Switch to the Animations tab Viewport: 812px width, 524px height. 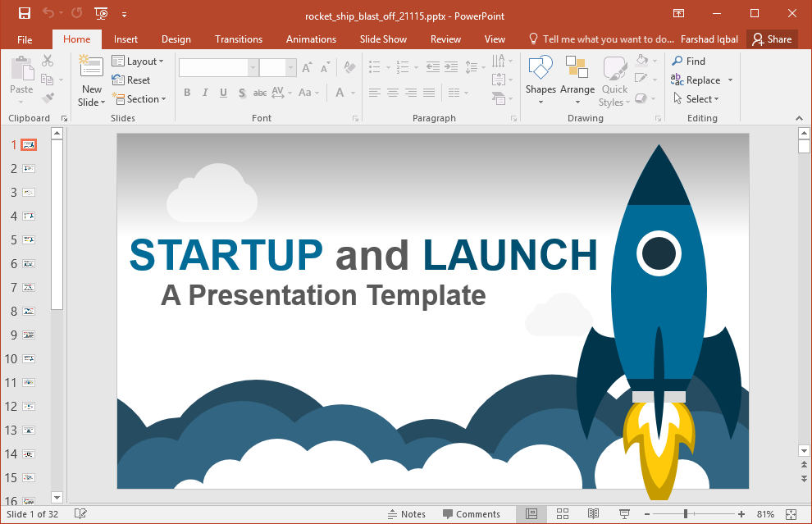(311, 39)
